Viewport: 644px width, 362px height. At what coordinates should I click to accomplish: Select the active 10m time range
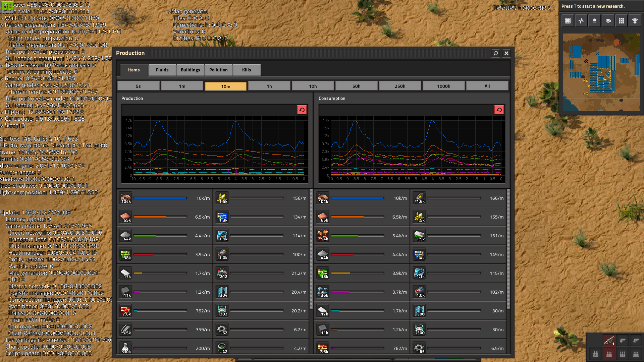coord(225,86)
